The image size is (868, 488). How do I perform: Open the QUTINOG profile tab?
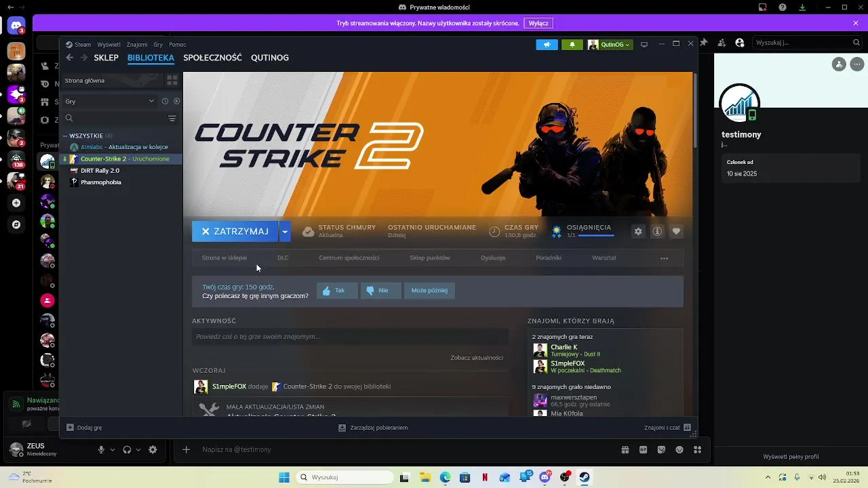(270, 58)
